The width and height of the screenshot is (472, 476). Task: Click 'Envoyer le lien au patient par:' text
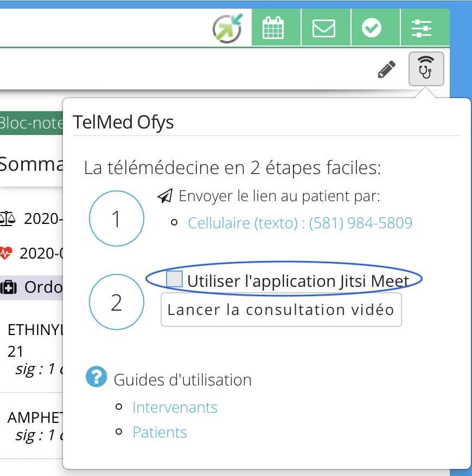(279, 196)
